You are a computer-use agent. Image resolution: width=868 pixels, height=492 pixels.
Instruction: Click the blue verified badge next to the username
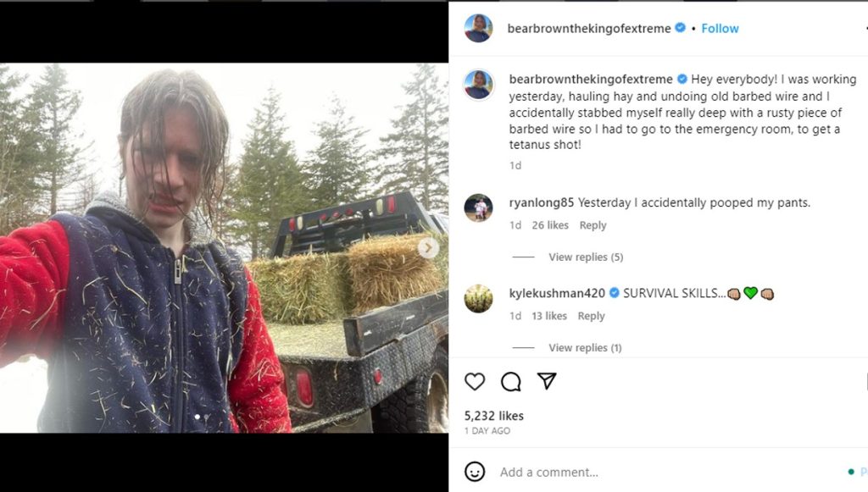pyautogui.click(x=679, y=28)
